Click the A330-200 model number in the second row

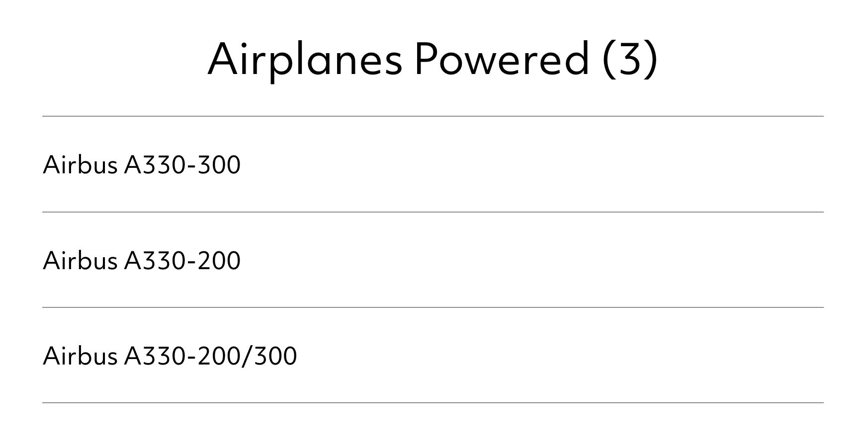tap(182, 260)
